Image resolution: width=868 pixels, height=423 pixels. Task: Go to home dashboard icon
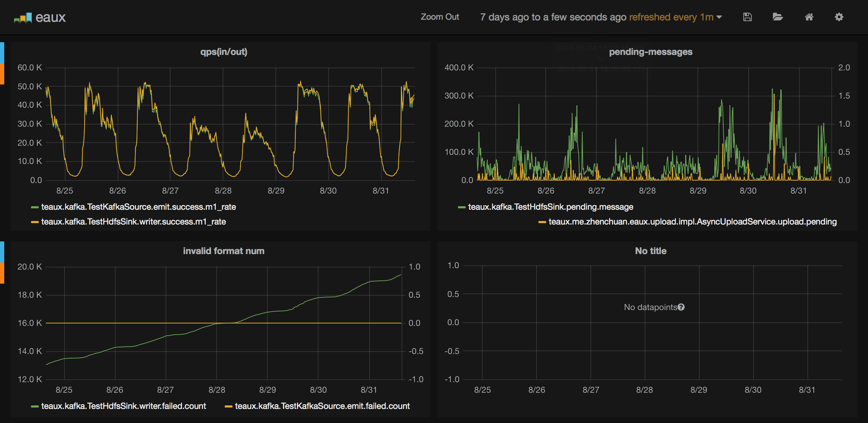809,17
